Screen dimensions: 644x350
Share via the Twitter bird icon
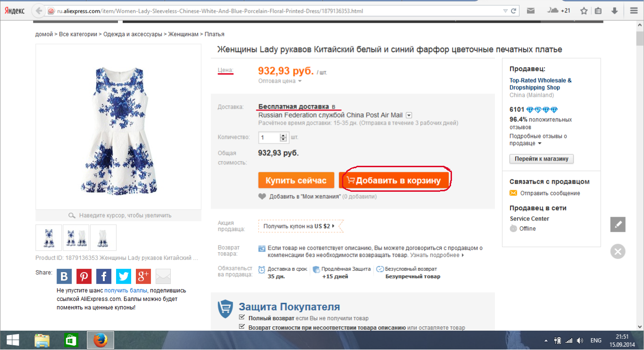click(124, 276)
